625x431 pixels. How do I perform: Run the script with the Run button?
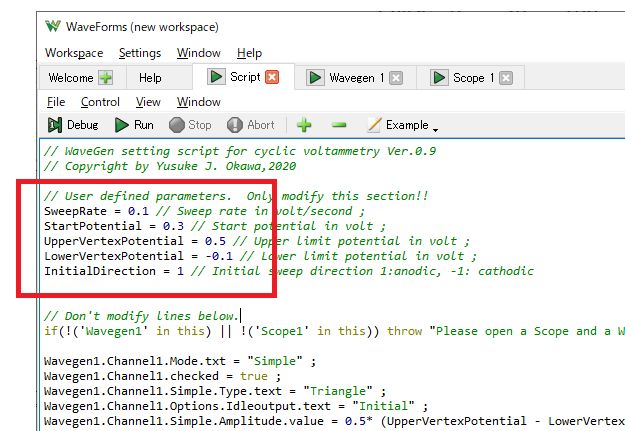click(x=122, y=125)
